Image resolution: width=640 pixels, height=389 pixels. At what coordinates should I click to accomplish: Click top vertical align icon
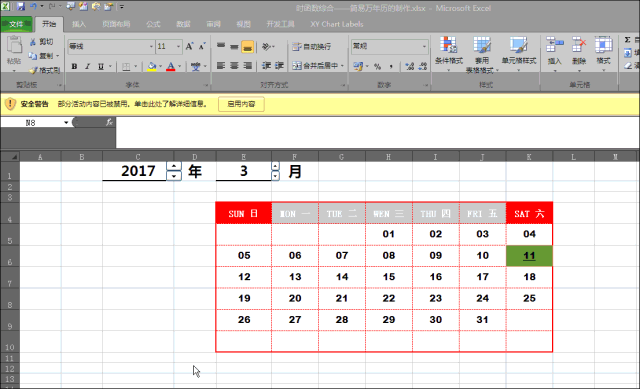click(x=221, y=46)
